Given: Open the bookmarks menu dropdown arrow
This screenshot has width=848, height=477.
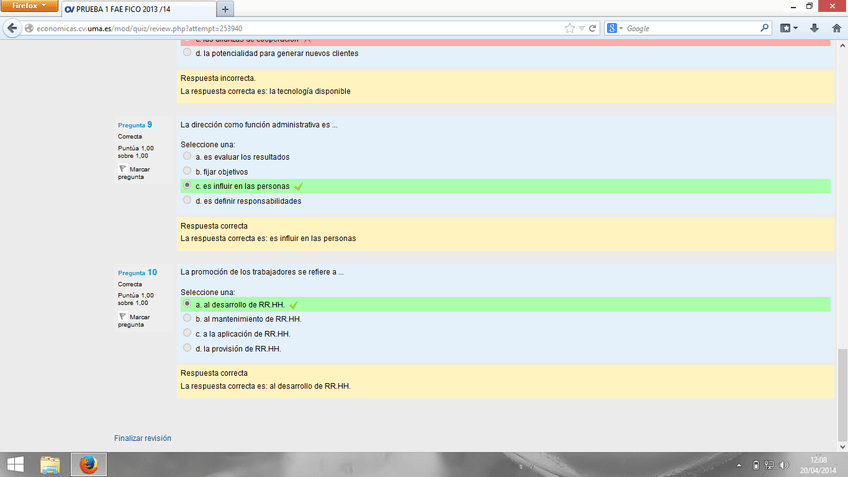Looking at the screenshot, I should 797,28.
